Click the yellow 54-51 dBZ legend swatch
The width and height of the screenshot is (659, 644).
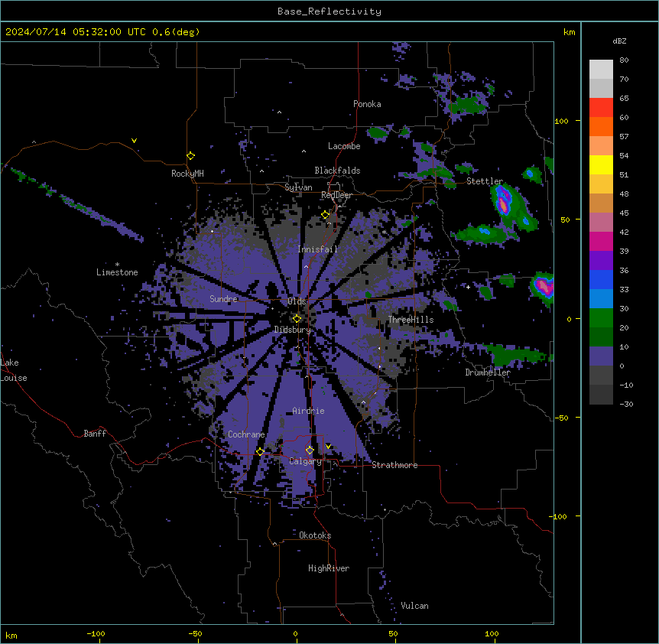[601, 164]
